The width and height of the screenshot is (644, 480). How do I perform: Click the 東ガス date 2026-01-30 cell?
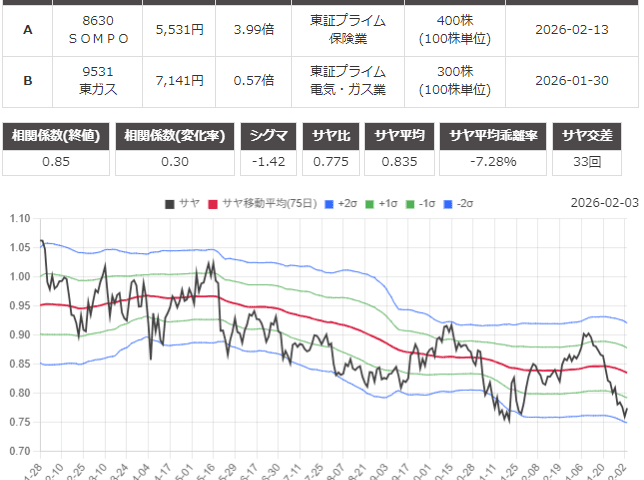(571, 80)
